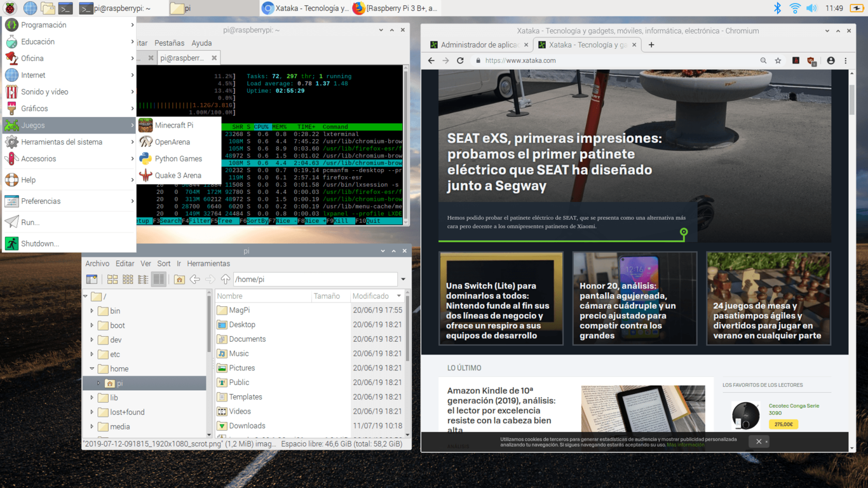This screenshot has width=868, height=488.
Task: Open the path bar dropdown arrow
Action: (x=402, y=279)
